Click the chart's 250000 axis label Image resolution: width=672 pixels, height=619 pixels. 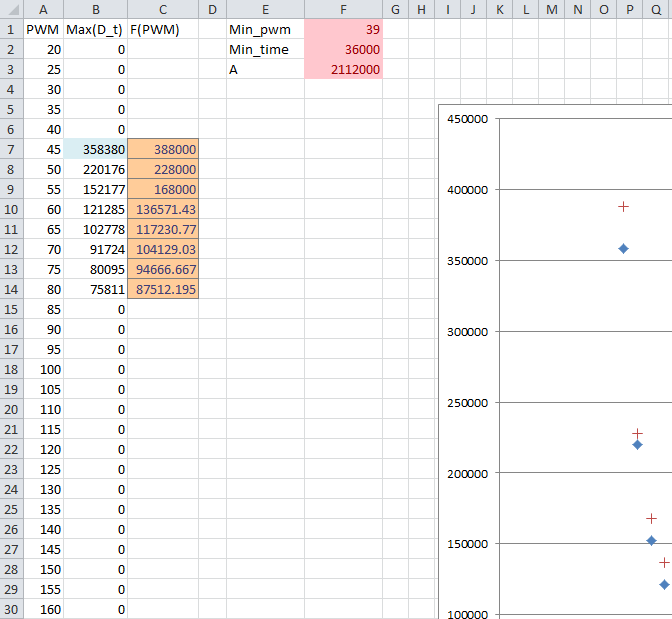467,403
